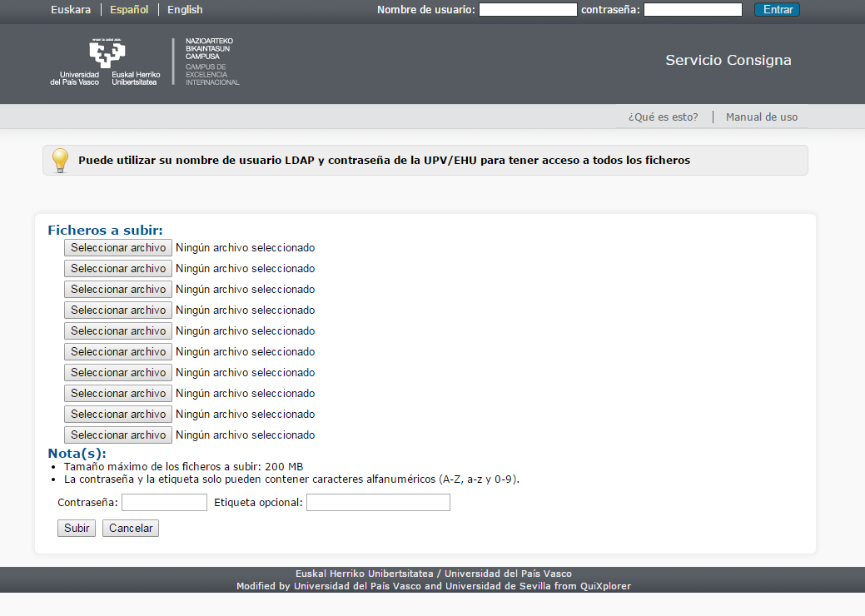Select the Español language link
Screen dimensions: 865x616
(129, 10)
